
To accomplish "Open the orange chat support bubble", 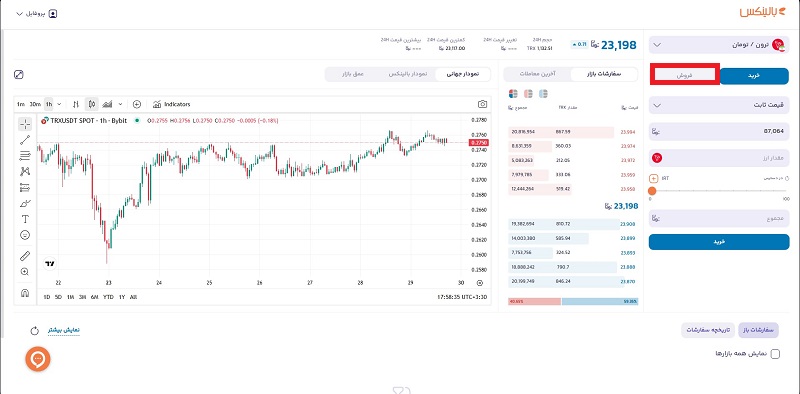I will [38, 359].
